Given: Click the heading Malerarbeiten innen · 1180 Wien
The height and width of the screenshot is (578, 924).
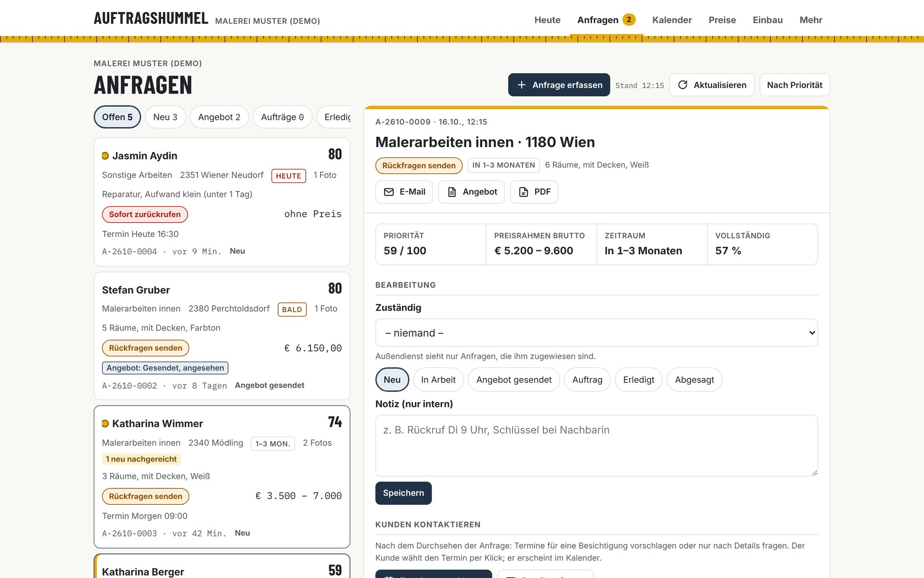Looking at the screenshot, I should (x=485, y=142).
